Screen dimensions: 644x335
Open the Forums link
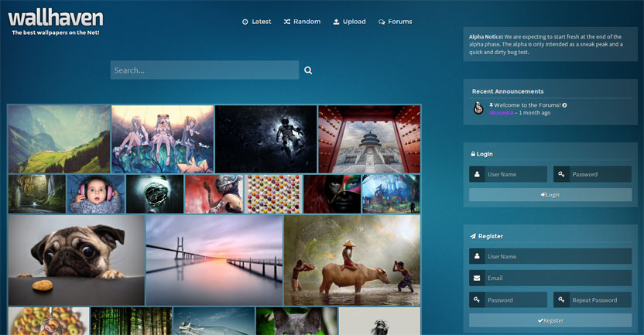pos(395,22)
